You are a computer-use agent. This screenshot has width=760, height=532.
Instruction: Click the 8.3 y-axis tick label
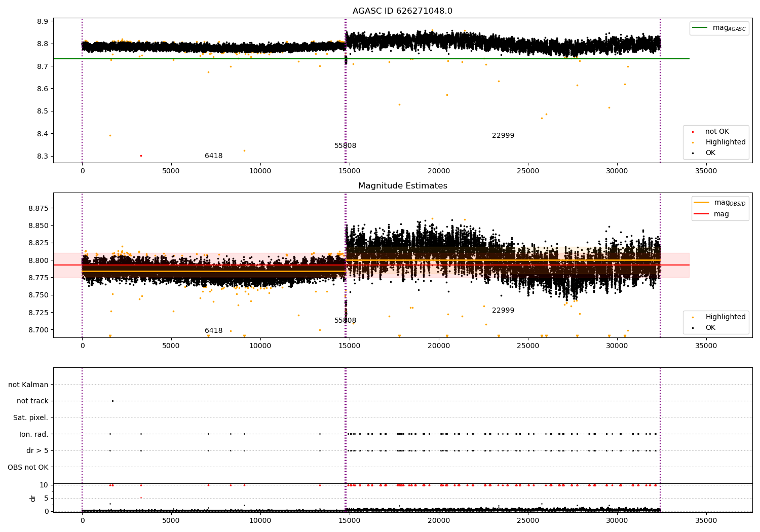click(43, 157)
